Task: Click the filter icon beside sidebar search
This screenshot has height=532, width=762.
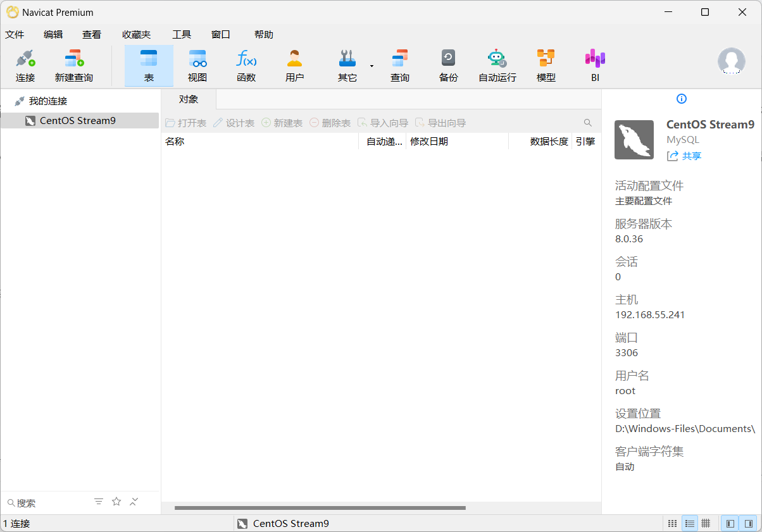Action: 99,502
